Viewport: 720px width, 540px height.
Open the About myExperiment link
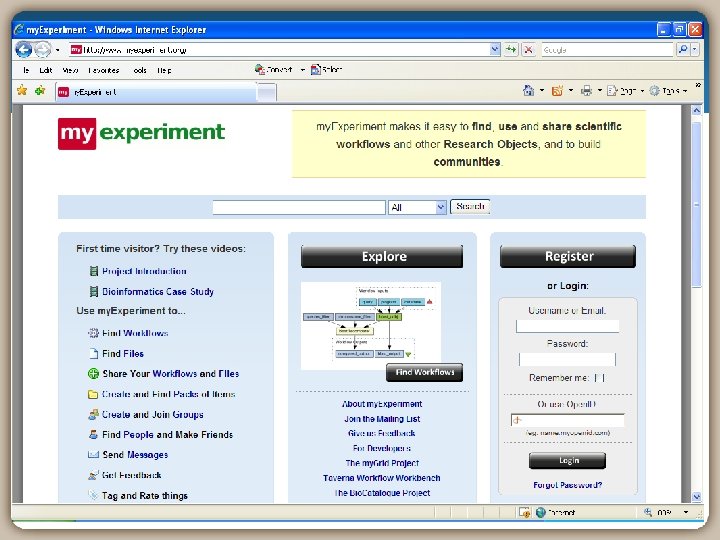tap(382, 404)
